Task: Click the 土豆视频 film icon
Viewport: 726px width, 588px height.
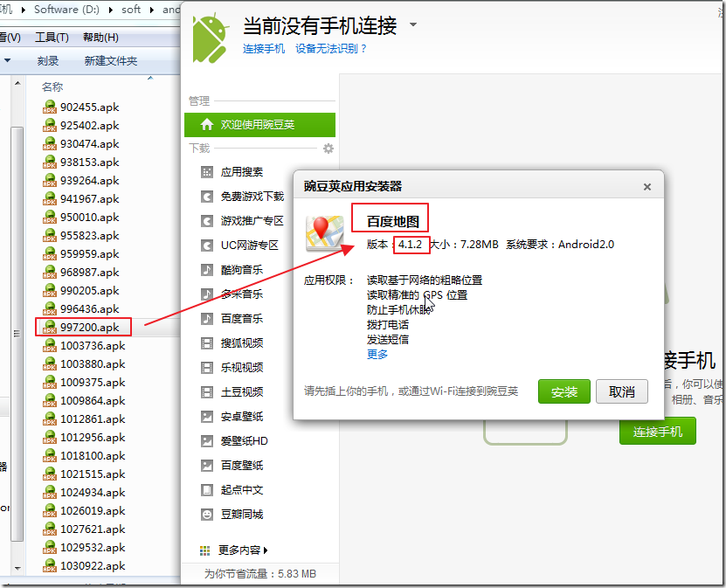Action: (x=207, y=392)
